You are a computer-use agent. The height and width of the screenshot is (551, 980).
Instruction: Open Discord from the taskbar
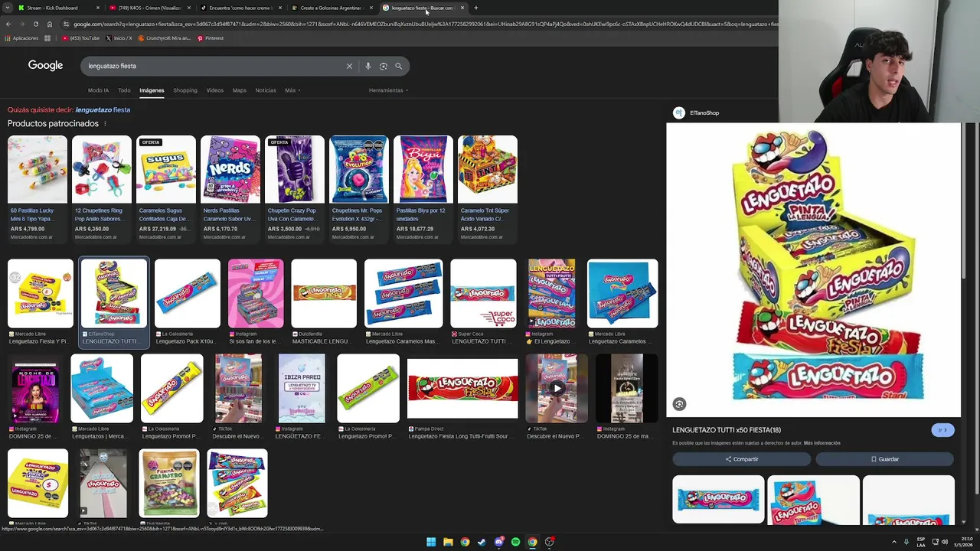(x=498, y=542)
